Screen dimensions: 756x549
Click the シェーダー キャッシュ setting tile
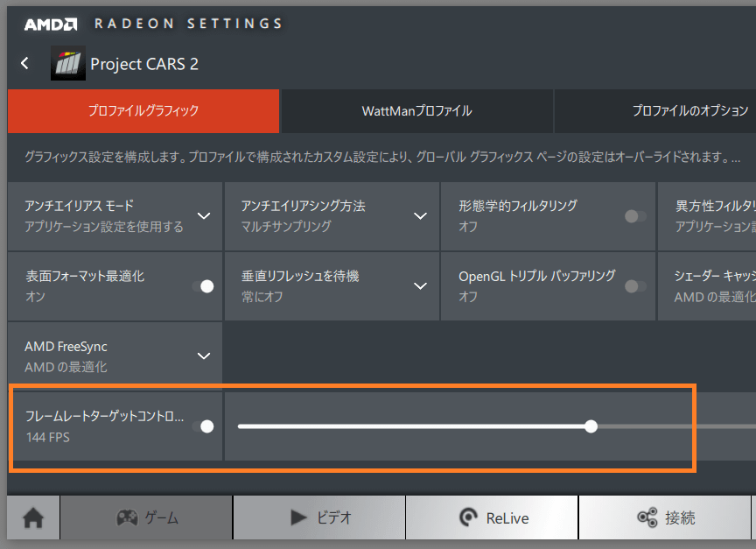[707, 286]
